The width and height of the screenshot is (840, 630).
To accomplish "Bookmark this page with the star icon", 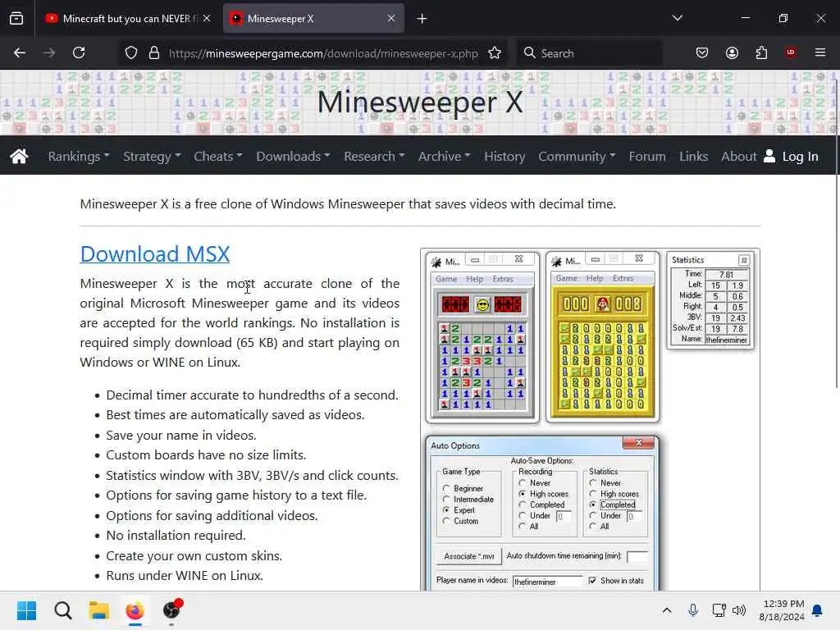I will click(495, 53).
